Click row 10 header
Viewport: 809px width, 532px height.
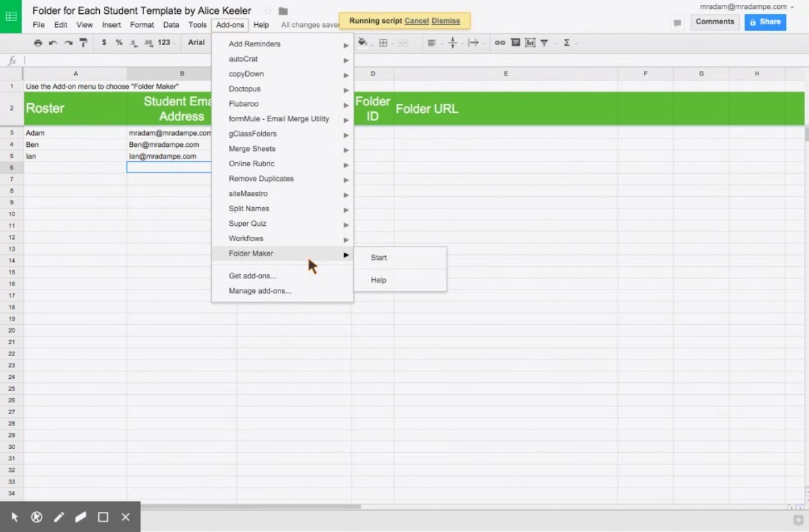tap(12, 214)
